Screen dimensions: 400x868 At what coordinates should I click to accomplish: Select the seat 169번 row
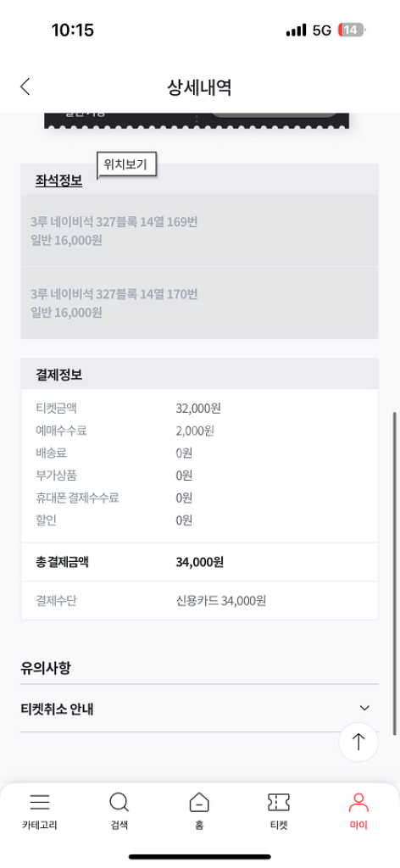(200, 231)
